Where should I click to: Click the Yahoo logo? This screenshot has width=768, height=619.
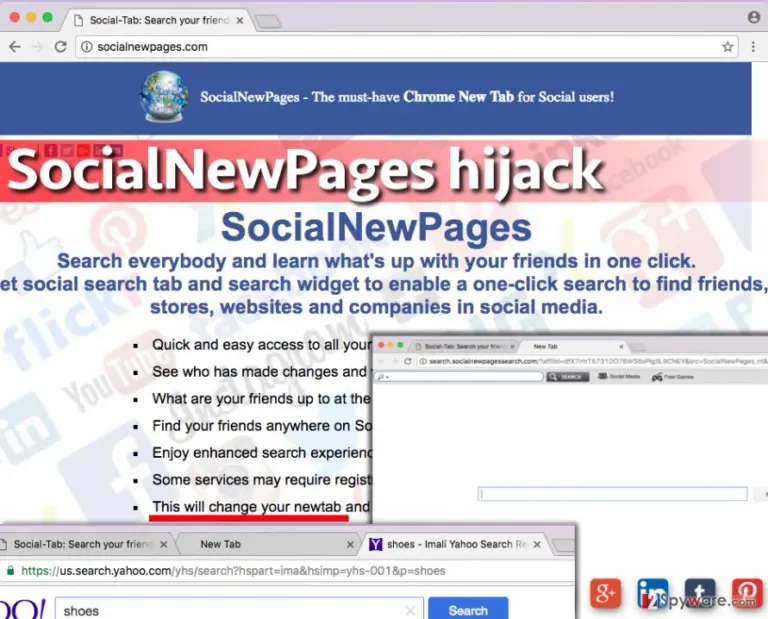coord(22,610)
